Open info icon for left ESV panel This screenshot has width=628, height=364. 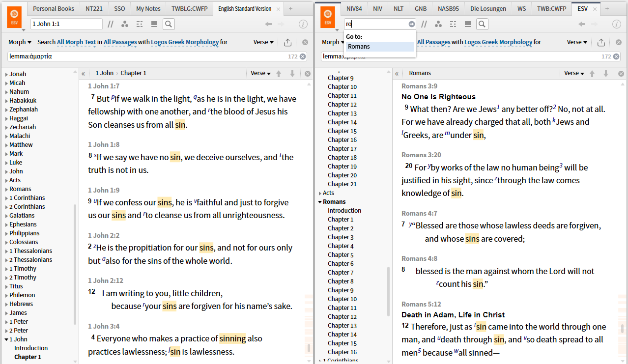(x=304, y=24)
